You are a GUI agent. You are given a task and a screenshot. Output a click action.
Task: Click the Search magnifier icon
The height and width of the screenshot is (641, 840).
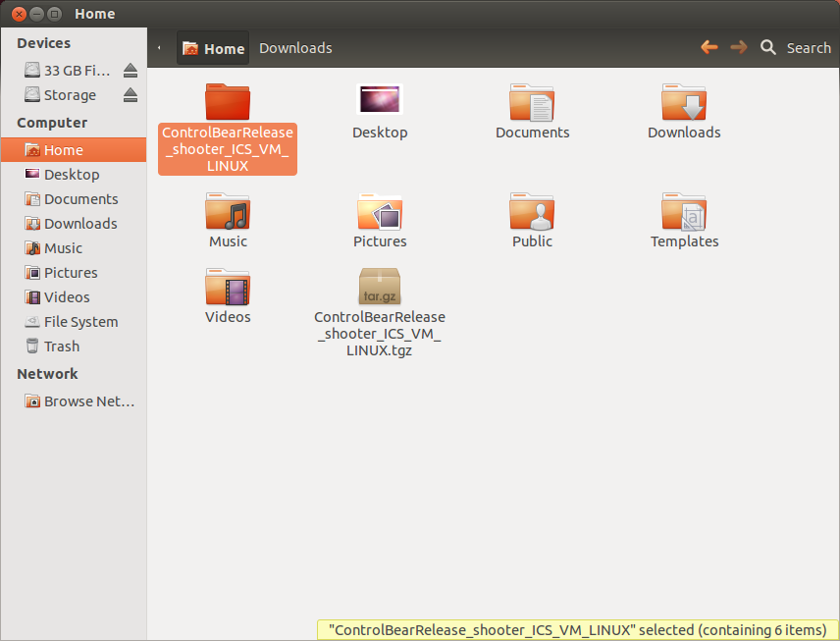tap(768, 47)
